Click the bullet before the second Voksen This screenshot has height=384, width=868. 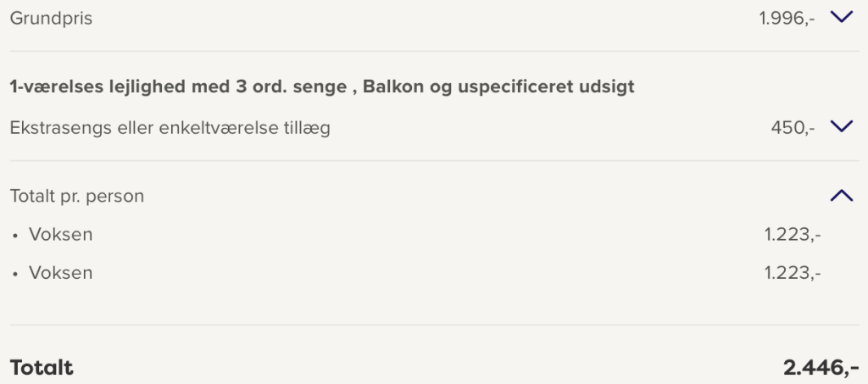tap(15, 275)
